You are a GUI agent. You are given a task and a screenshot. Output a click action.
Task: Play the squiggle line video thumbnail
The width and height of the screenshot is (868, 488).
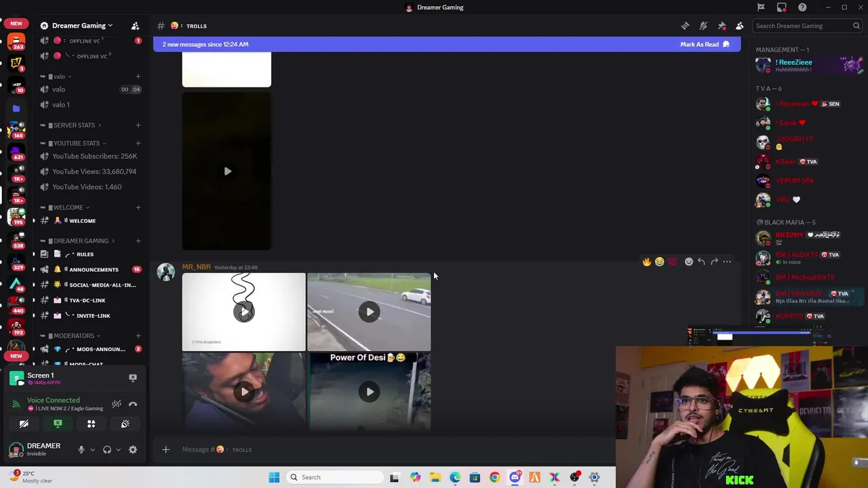[x=243, y=312]
